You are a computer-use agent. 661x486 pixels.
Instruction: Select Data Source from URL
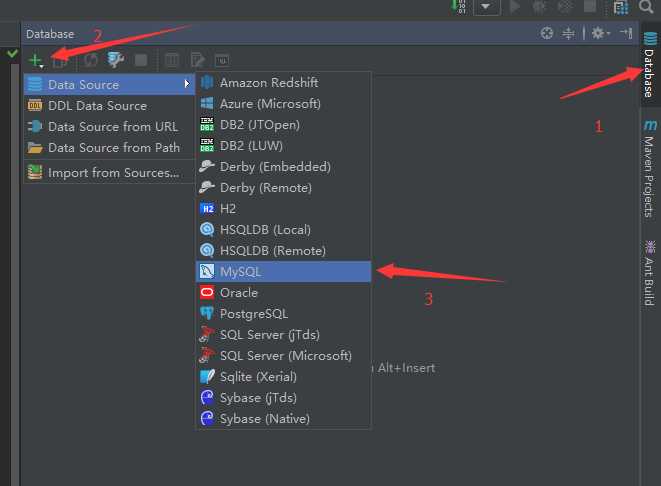pos(109,126)
